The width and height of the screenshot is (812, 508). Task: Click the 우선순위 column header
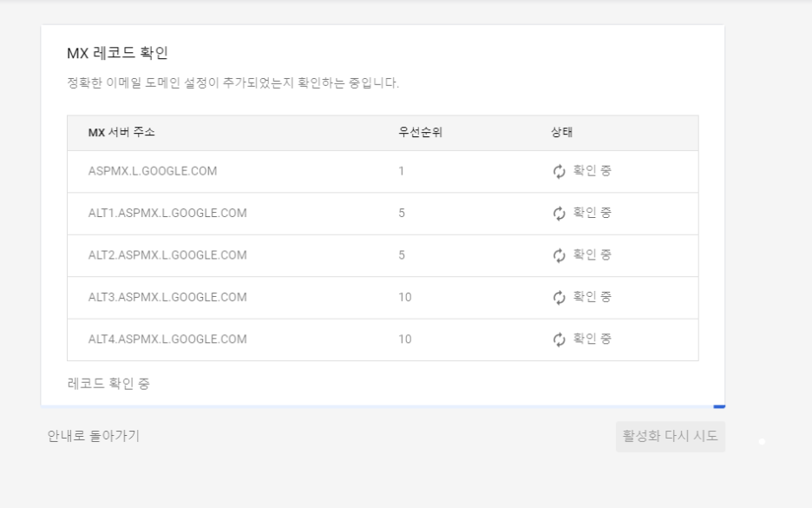(x=420, y=132)
